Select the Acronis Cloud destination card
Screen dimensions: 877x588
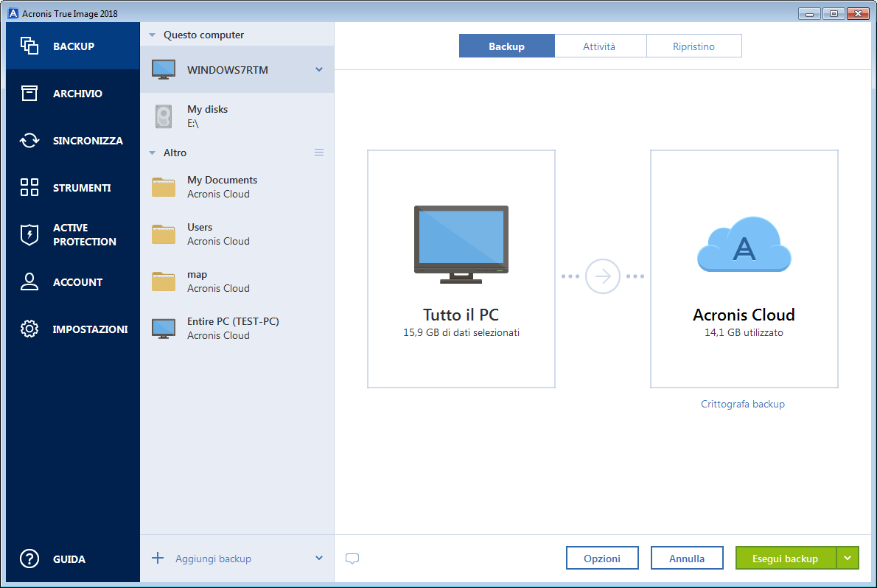click(744, 268)
